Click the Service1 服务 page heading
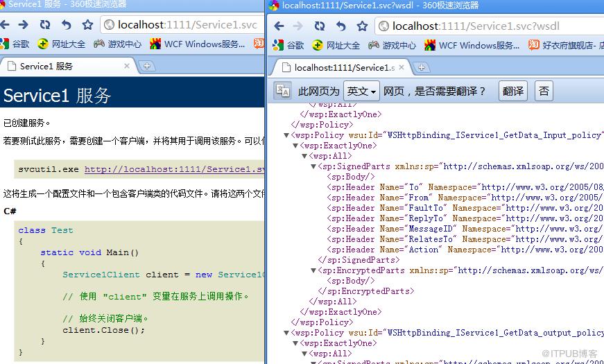The height and width of the screenshot is (364, 604). point(58,95)
